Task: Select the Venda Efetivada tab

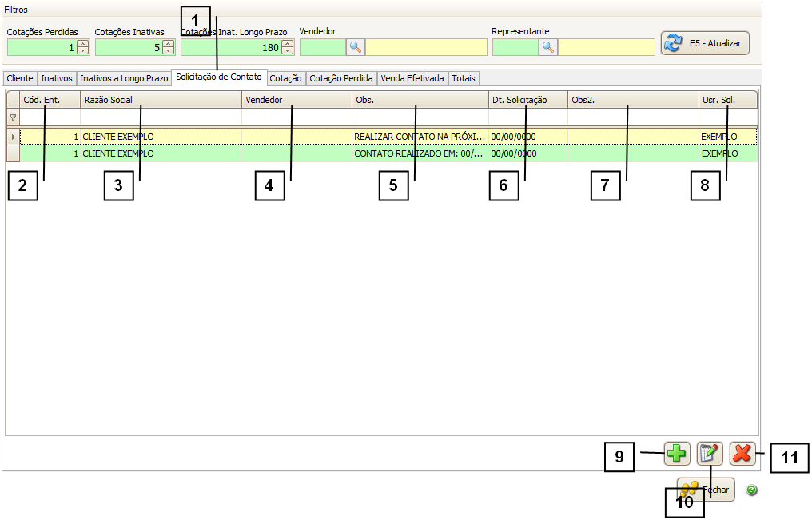Action: 412,79
